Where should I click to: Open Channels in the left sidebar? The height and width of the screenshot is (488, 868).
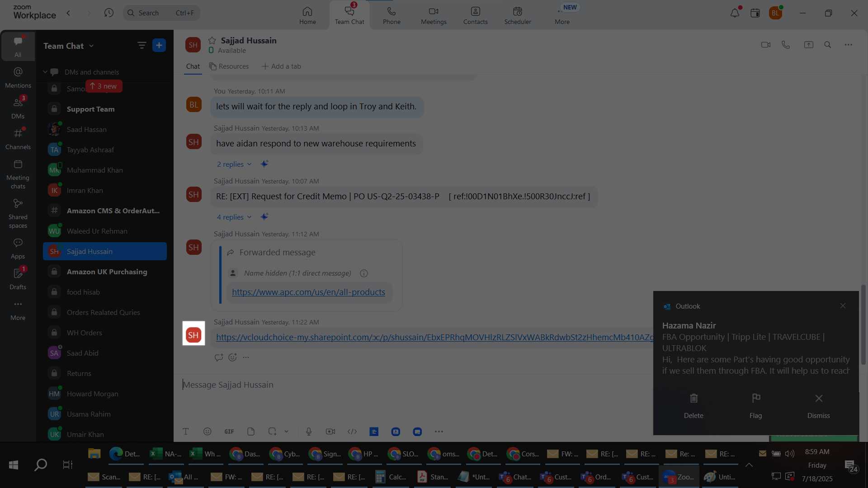click(x=18, y=139)
